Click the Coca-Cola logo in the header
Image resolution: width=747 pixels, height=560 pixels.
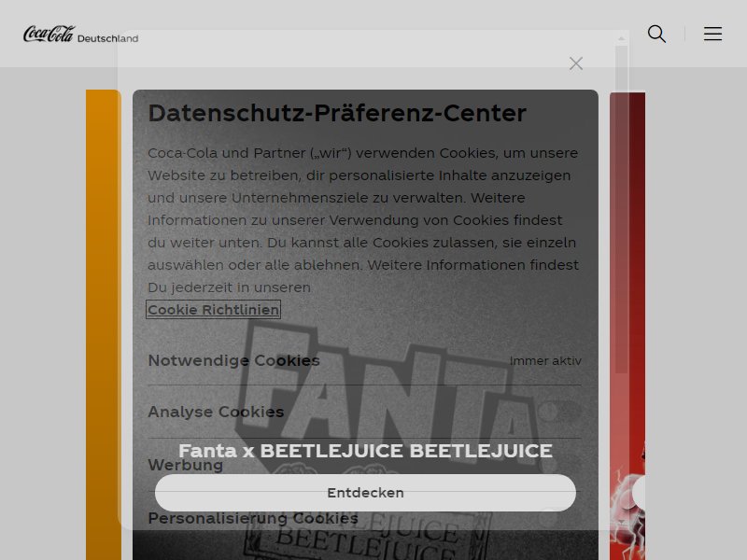49,34
